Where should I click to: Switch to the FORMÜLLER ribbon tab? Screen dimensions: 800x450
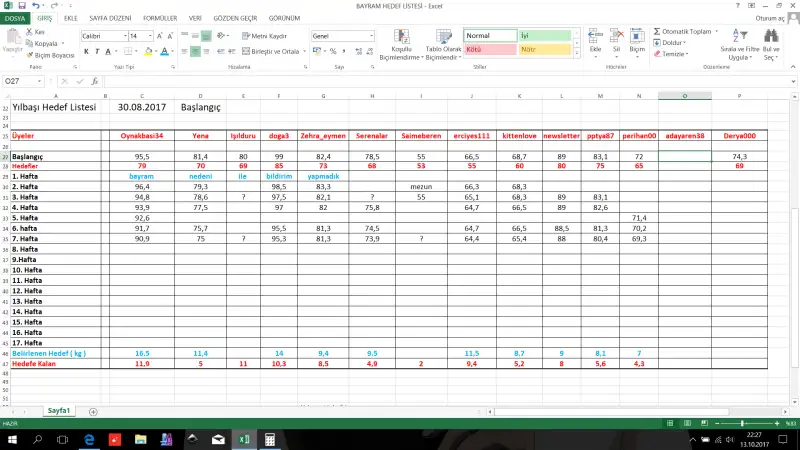(x=160, y=18)
